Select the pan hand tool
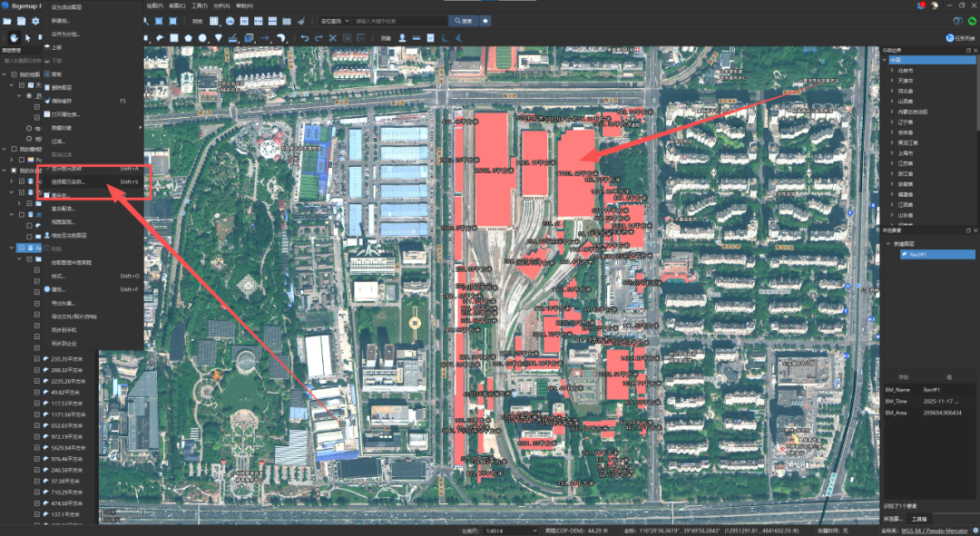 pos(14,38)
